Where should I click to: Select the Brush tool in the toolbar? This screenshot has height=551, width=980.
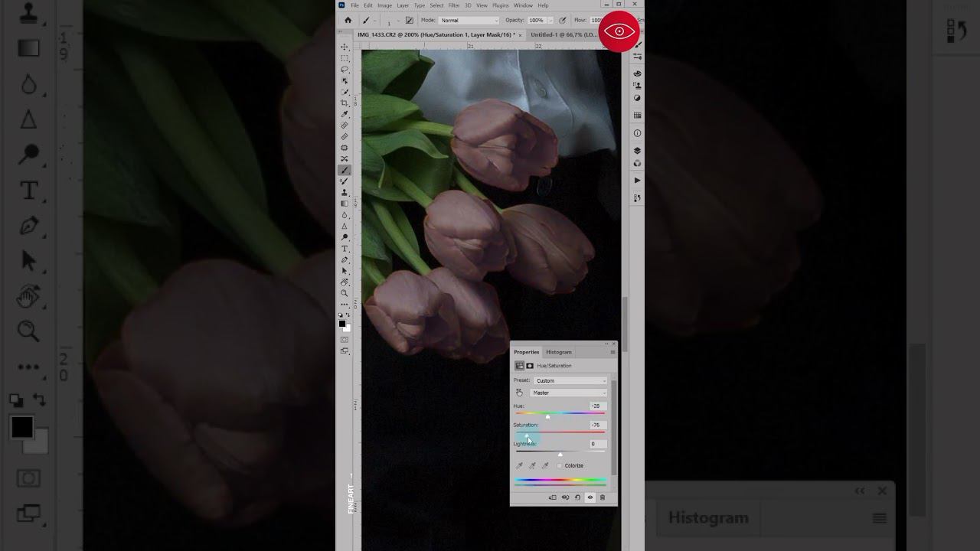point(345,170)
